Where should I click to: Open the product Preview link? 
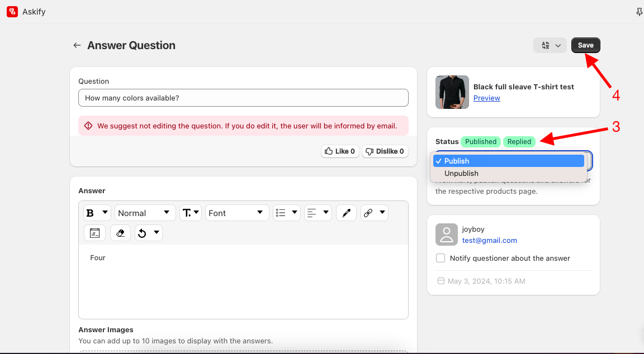tap(487, 98)
